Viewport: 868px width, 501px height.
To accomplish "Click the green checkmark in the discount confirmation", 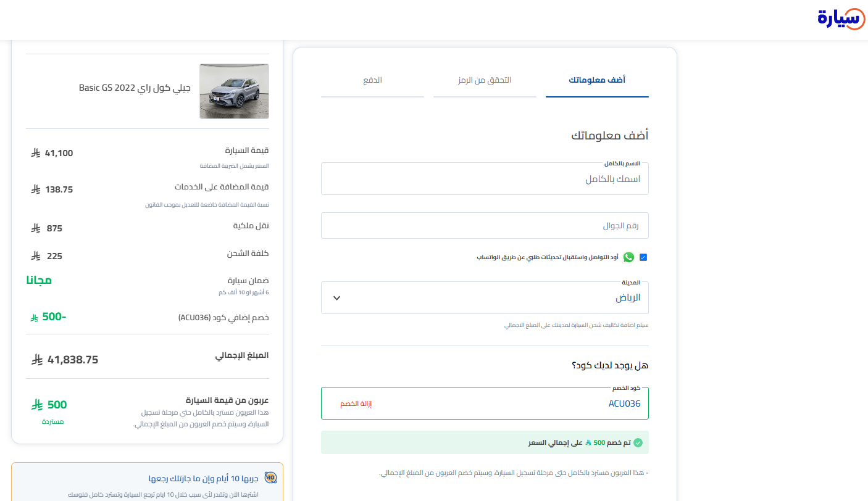I will tap(639, 442).
